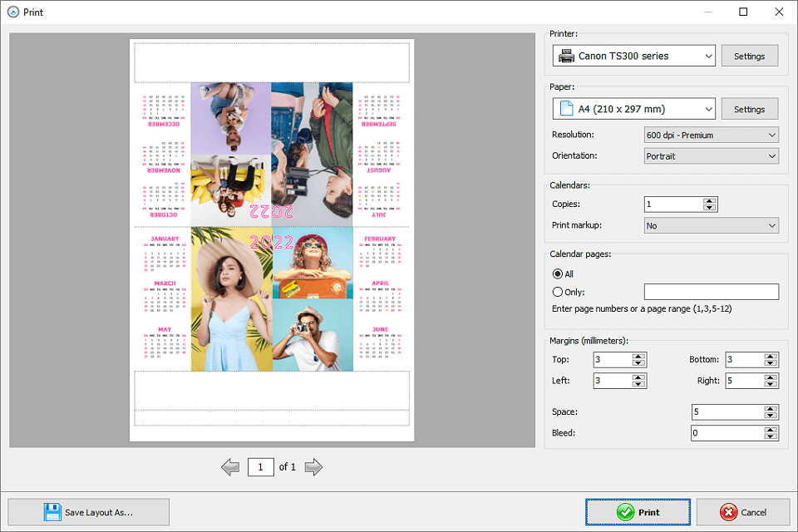Click the woman in hat photo in preview
This screenshot has height=532, width=798.
232,299
